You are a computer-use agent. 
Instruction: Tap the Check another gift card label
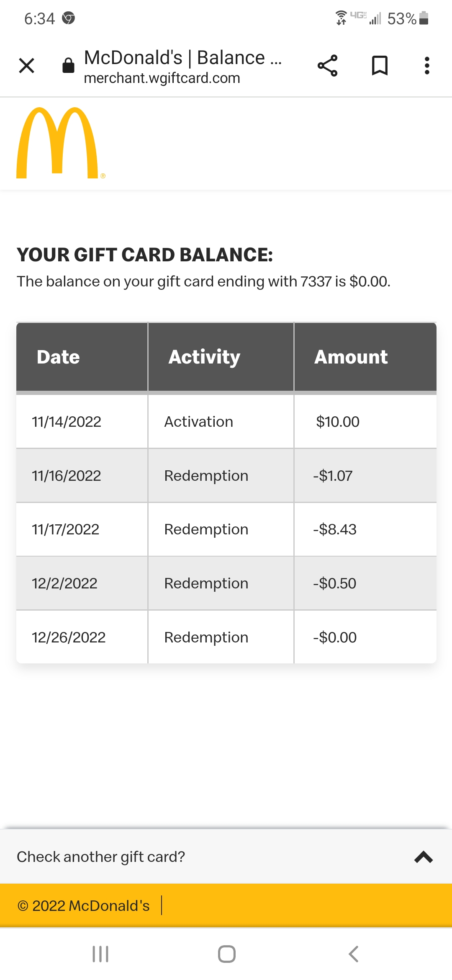[101, 857]
